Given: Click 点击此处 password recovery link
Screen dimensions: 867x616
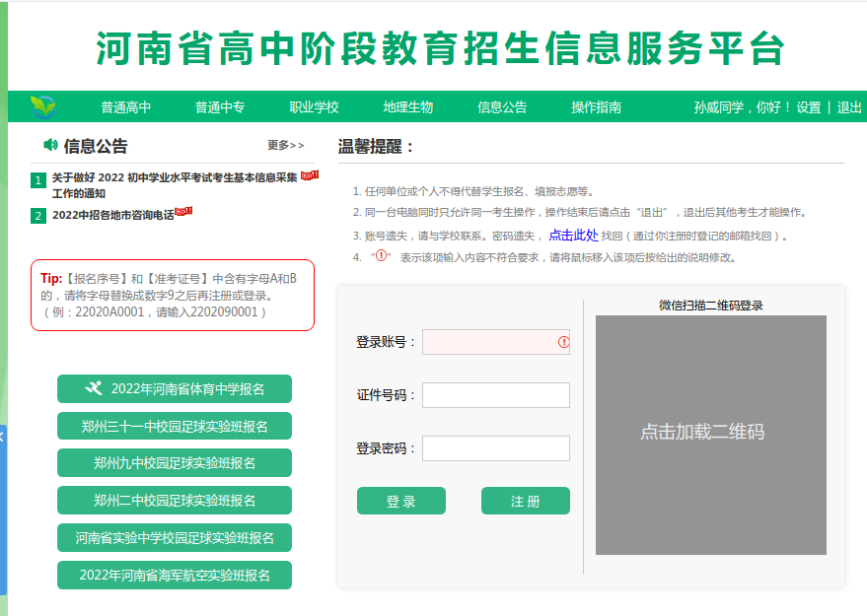Looking at the screenshot, I should point(573,236).
